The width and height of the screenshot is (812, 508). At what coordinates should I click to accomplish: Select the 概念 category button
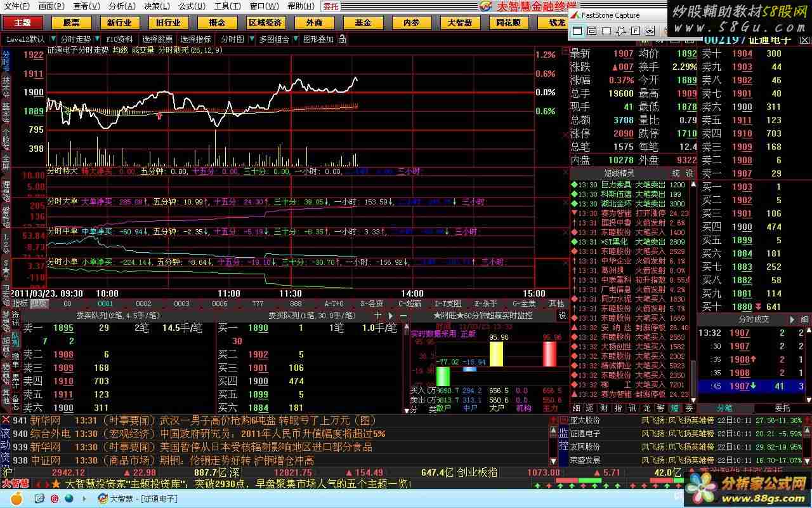point(217,22)
